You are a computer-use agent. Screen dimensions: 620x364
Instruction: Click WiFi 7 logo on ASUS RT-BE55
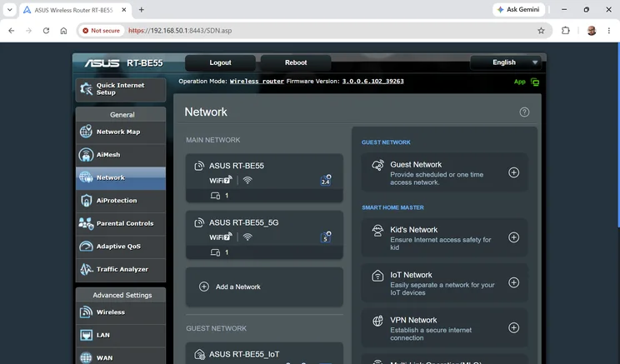point(221,180)
